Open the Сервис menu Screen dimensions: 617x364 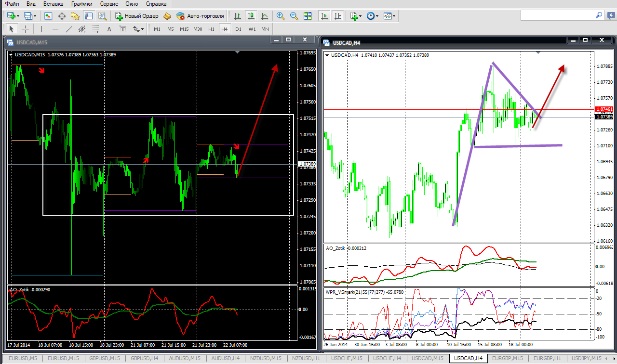coord(109,4)
